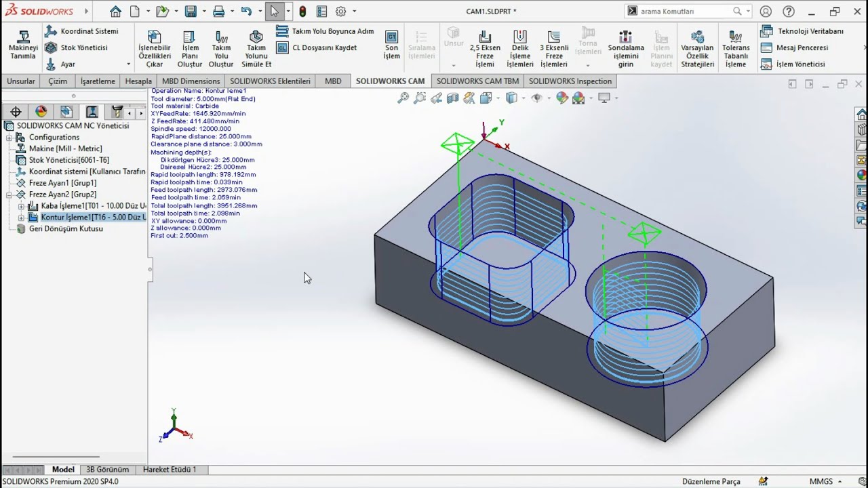Click the Ayar setup tool
Viewport: 868px width, 488px height.
point(60,64)
